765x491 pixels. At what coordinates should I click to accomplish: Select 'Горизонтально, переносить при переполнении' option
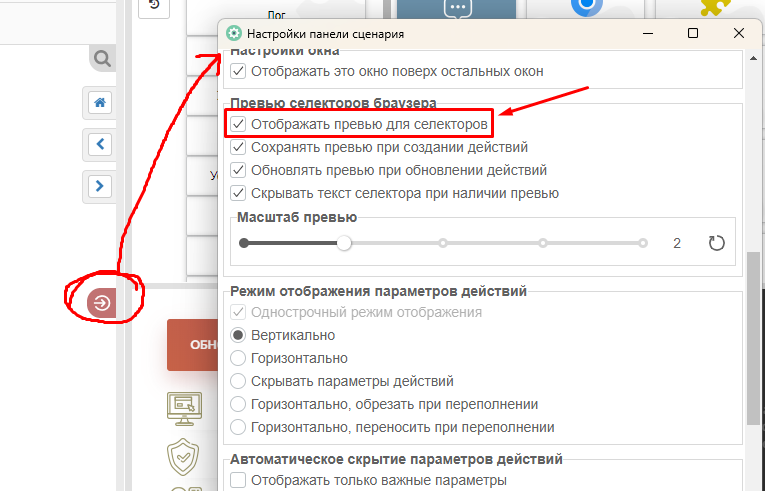click(x=238, y=427)
